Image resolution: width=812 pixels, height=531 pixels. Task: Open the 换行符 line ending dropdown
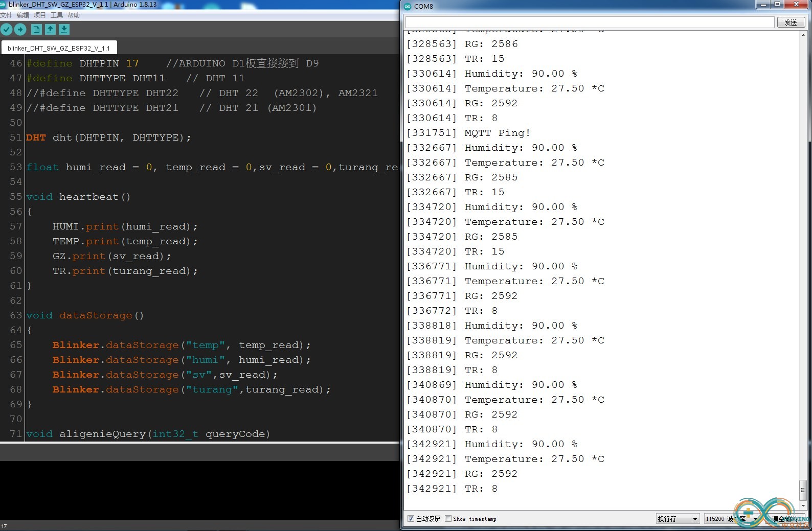(x=678, y=519)
